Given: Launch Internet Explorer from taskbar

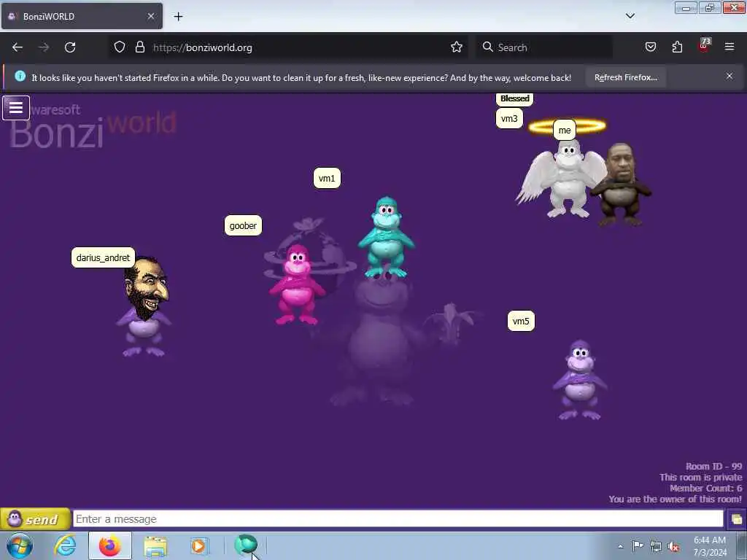Looking at the screenshot, I should [x=65, y=545].
